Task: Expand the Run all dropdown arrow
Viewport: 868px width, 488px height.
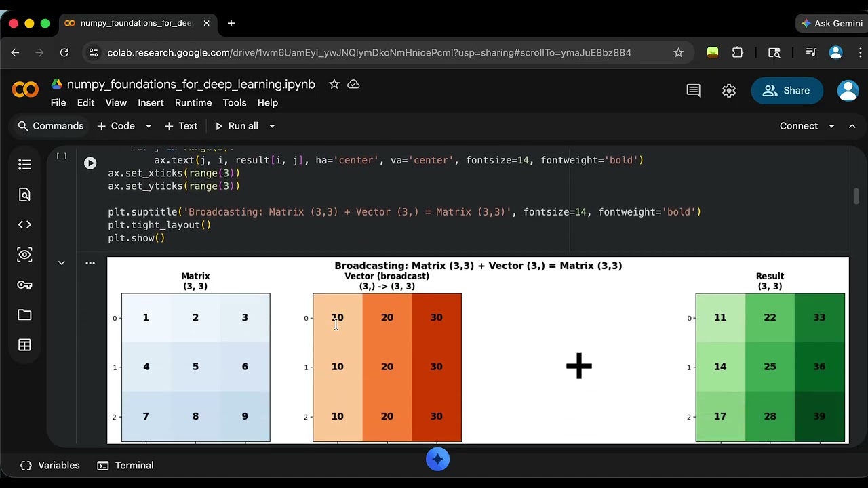Action: (x=272, y=126)
